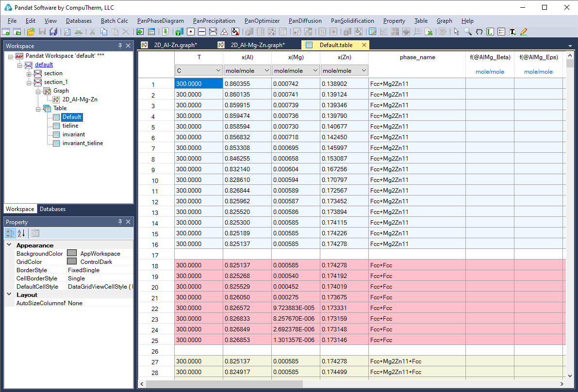This screenshot has height=392, width=578.
Task: Pin the Workspace panel with auto-hide pushpin
Action: click(x=120, y=46)
